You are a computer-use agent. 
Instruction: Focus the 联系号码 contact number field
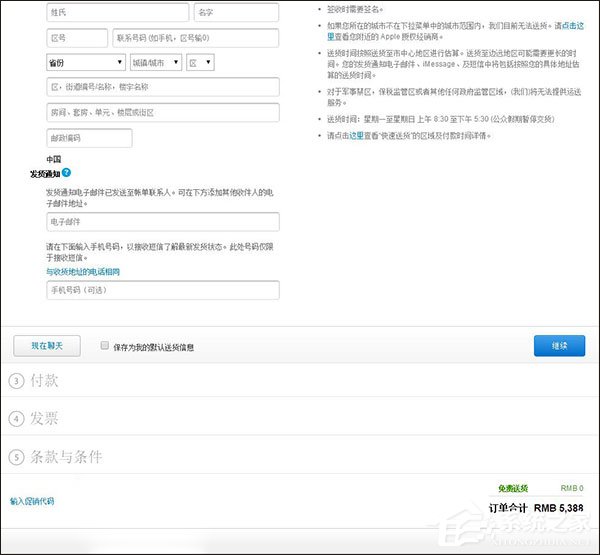coord(196,38)
